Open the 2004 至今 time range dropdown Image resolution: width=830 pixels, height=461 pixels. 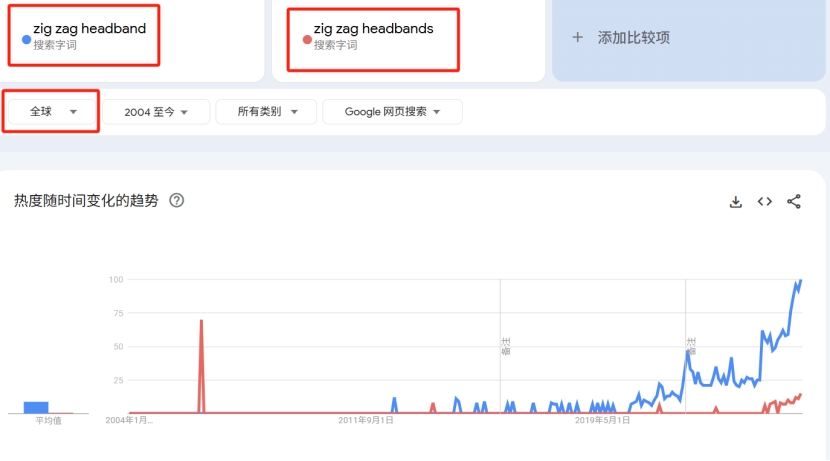tap(157, 112)
